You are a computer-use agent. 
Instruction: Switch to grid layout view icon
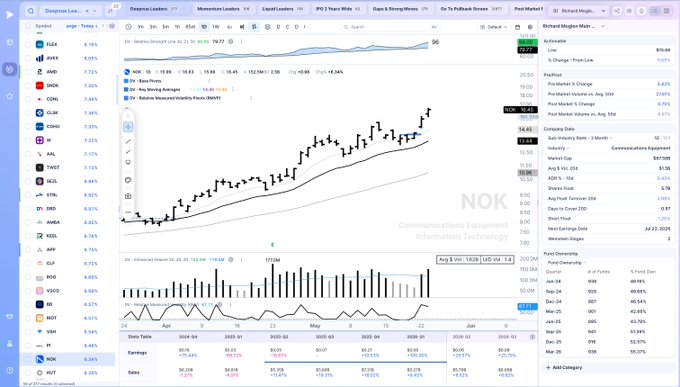[667, 11]
